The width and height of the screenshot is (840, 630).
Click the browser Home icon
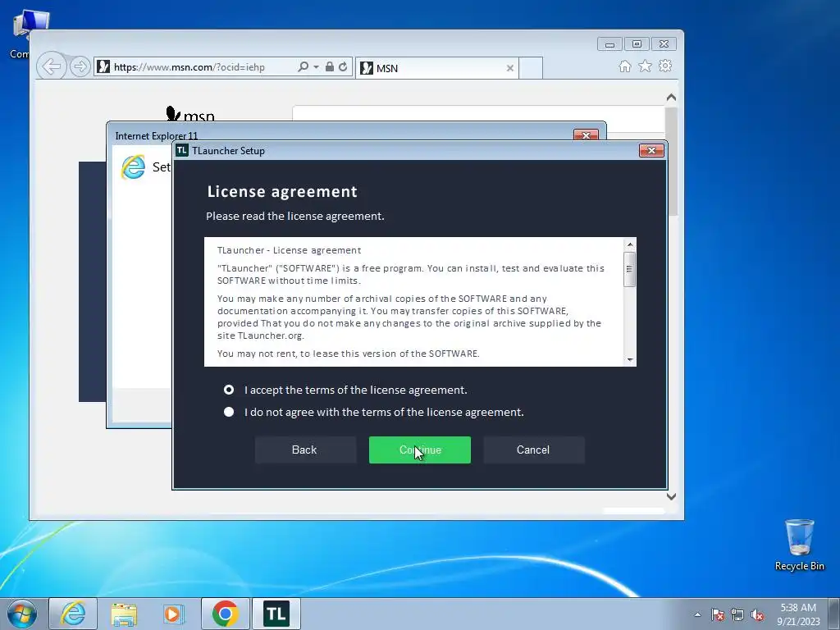[x=624, y=66]
